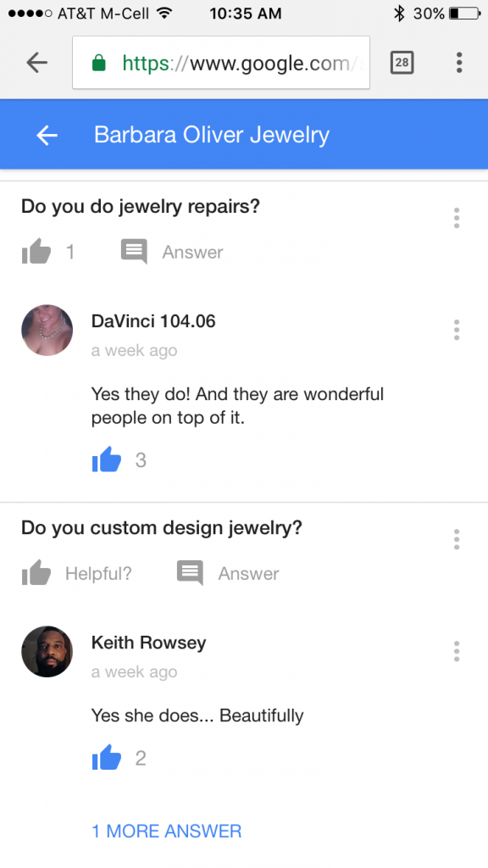Open the DaVinci 104.06 profile picture
Viewport: 488px width, 868px height.
47,330
